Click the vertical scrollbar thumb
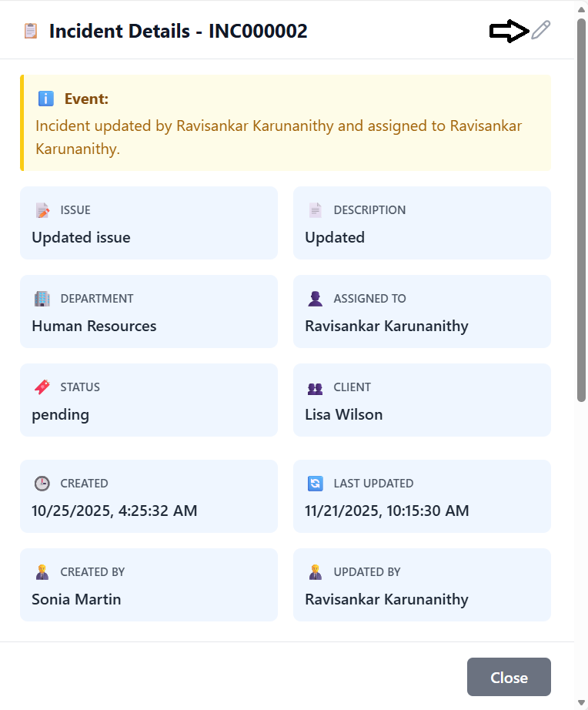 (x=582, y=208)
